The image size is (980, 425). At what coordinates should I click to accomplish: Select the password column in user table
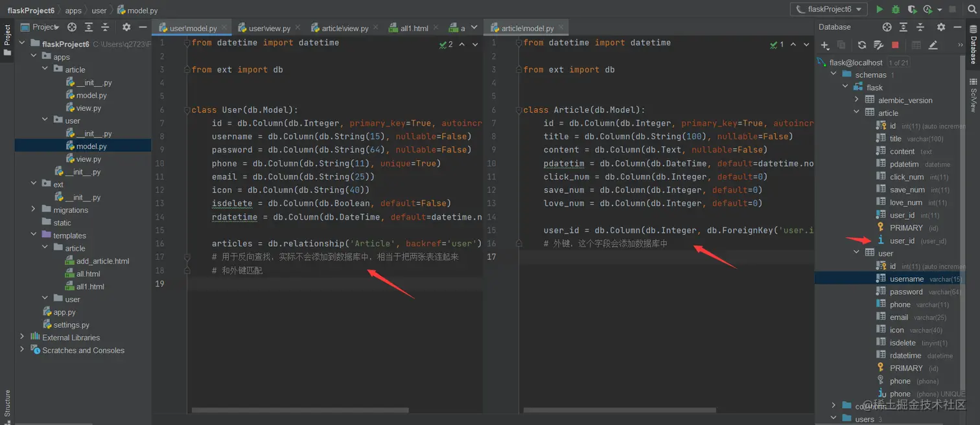tap(906, 292)
